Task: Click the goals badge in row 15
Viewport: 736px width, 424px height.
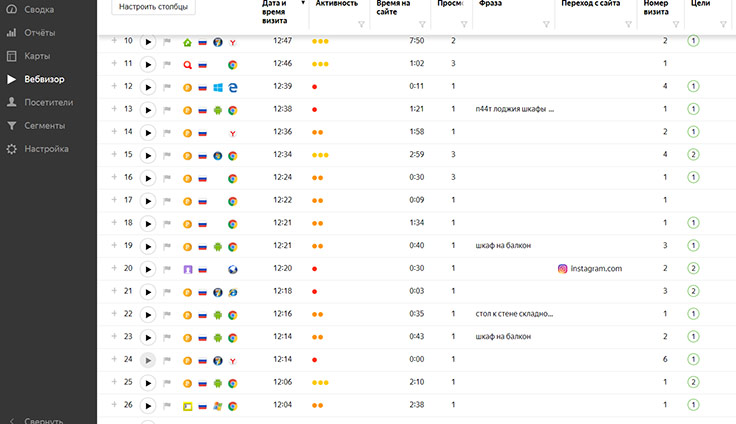Action: coord(692,156)
